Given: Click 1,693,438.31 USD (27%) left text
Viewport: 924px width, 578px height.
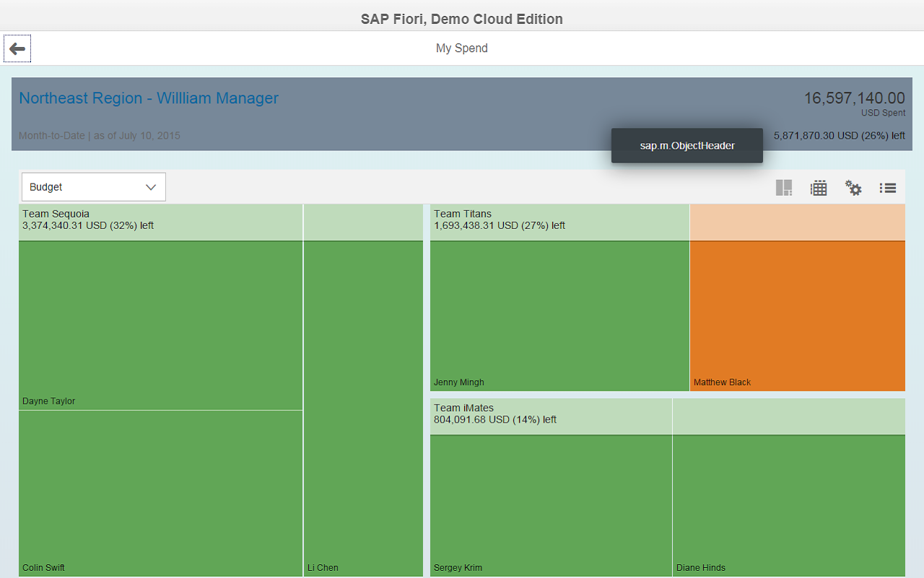Looking at the screenshot, I should [x=500, y=225].
